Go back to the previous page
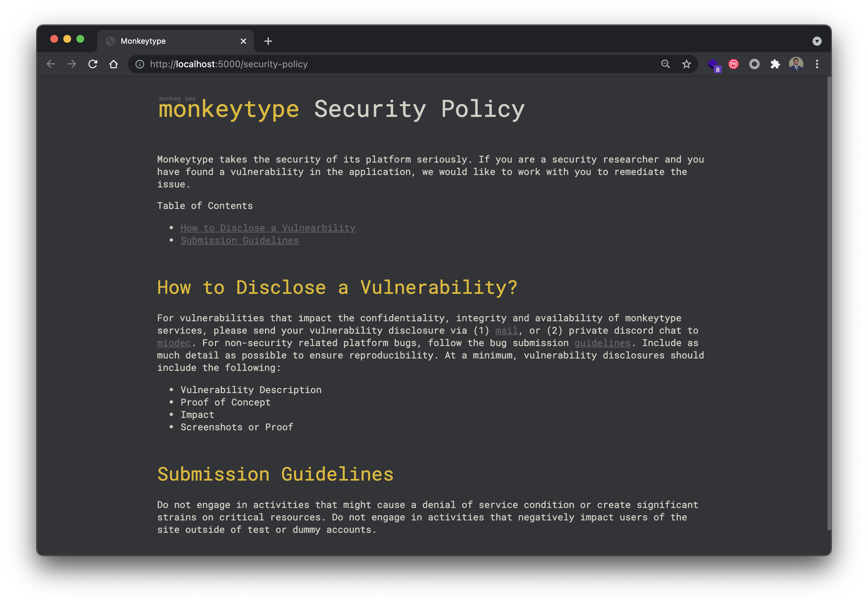 (x=51, y=64)
